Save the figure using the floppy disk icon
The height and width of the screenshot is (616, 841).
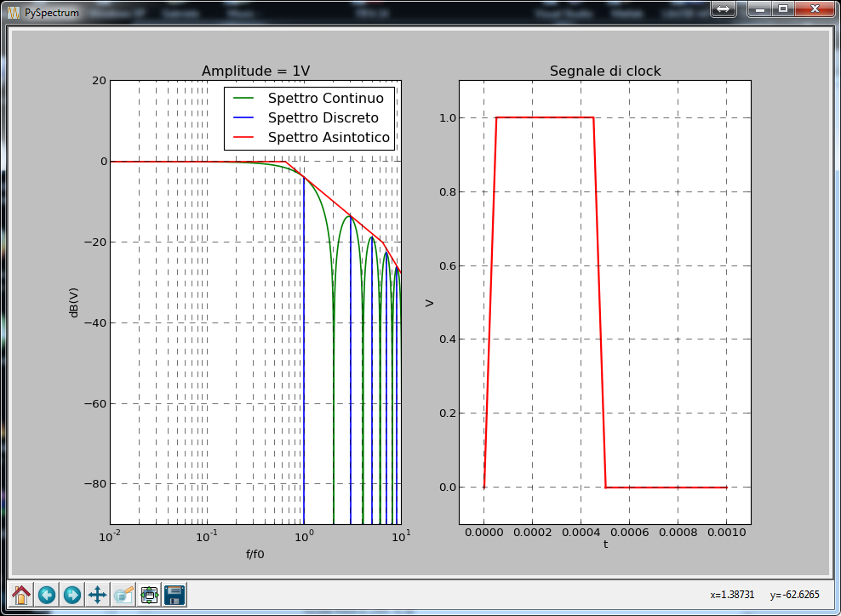[174, 596]
